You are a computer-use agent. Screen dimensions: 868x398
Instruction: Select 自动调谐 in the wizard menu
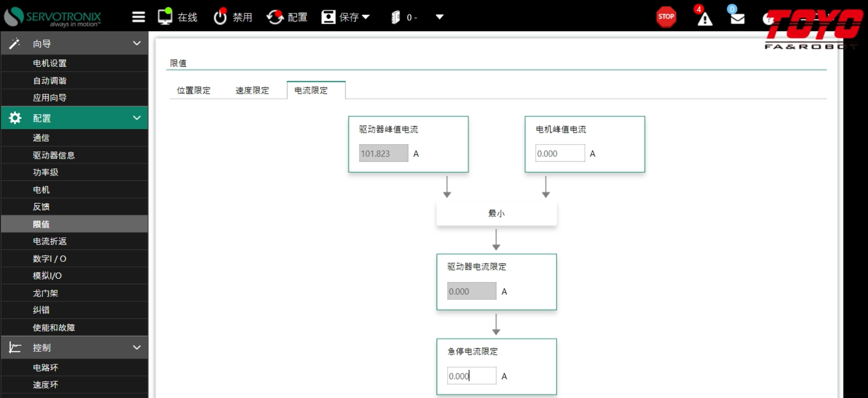tap(50, 81)
